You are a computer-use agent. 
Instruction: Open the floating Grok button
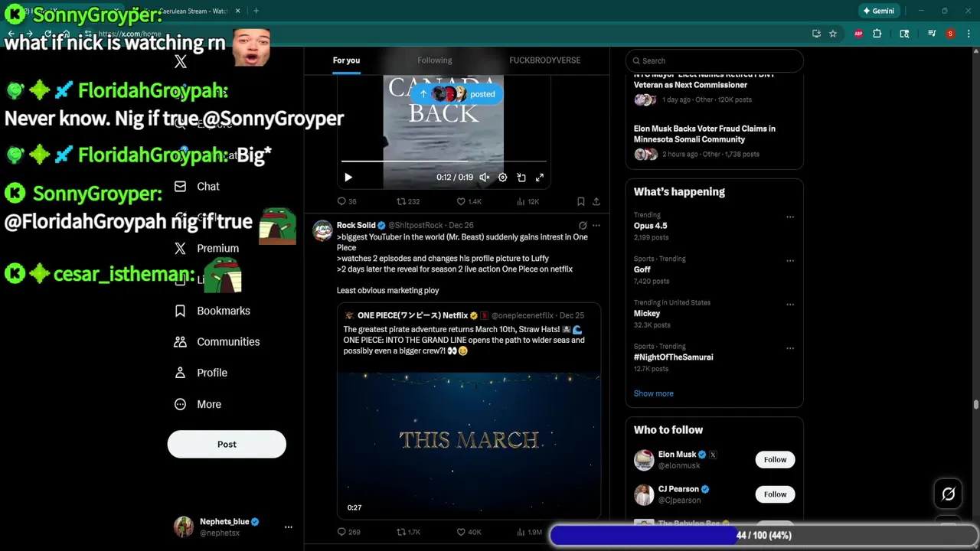click(x=949, y=494)
